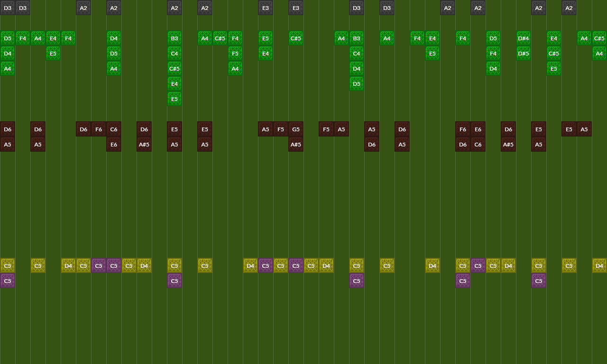Select the green B3 above C4 and C#5
Viewport: 607px width, 364px height.
click(175, 38)
